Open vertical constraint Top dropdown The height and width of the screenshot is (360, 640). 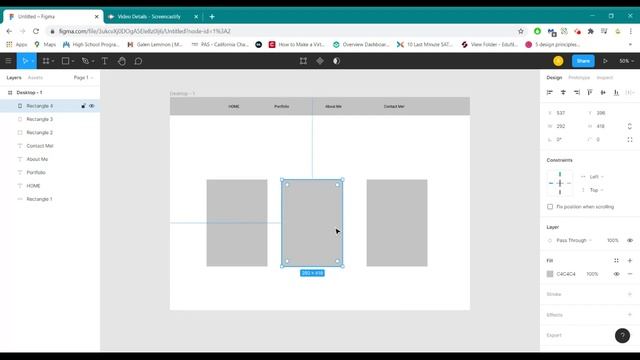pos(596,190)
